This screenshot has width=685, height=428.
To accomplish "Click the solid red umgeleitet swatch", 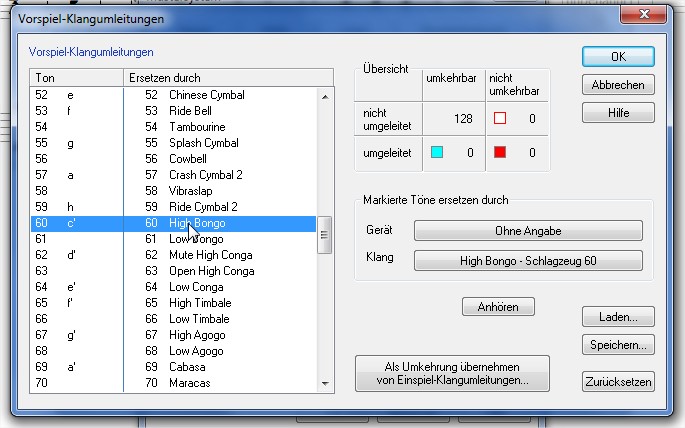I will click(499, 153).
